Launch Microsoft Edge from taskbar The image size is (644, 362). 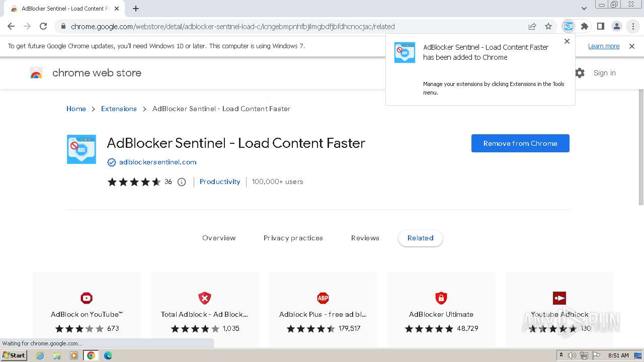(108, 355)
